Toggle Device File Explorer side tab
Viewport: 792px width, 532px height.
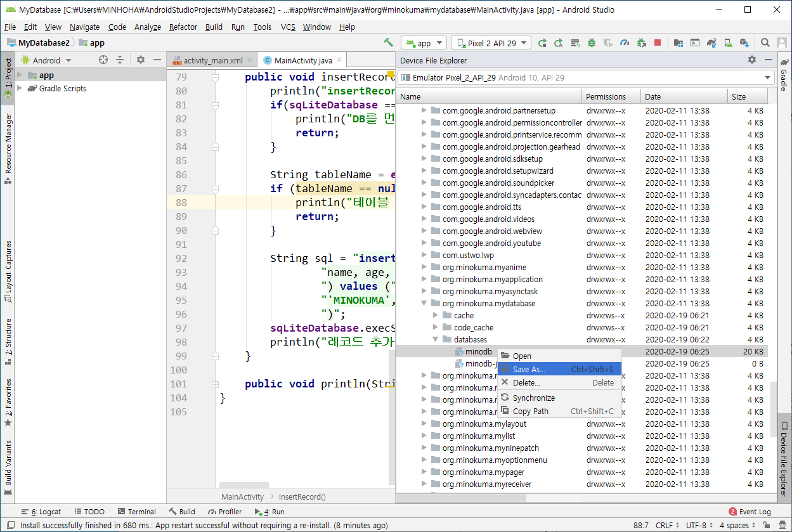point(784,458)
